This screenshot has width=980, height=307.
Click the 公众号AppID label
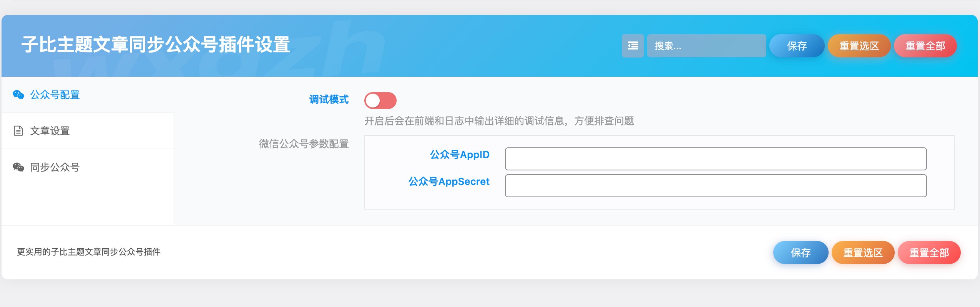coord(460,155)
